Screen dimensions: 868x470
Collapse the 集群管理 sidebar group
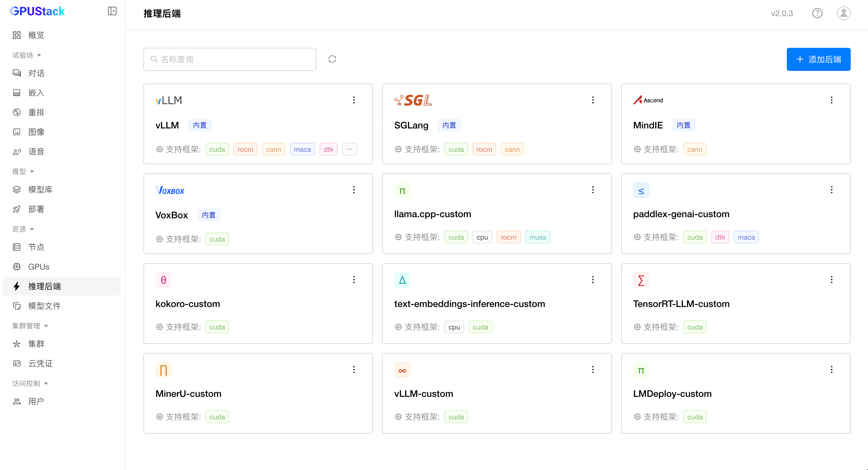click(30, 326)
